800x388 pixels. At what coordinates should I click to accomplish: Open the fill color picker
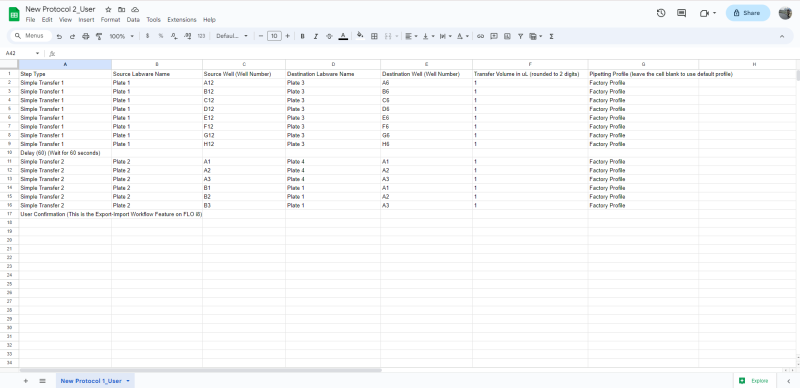point(360,36)
